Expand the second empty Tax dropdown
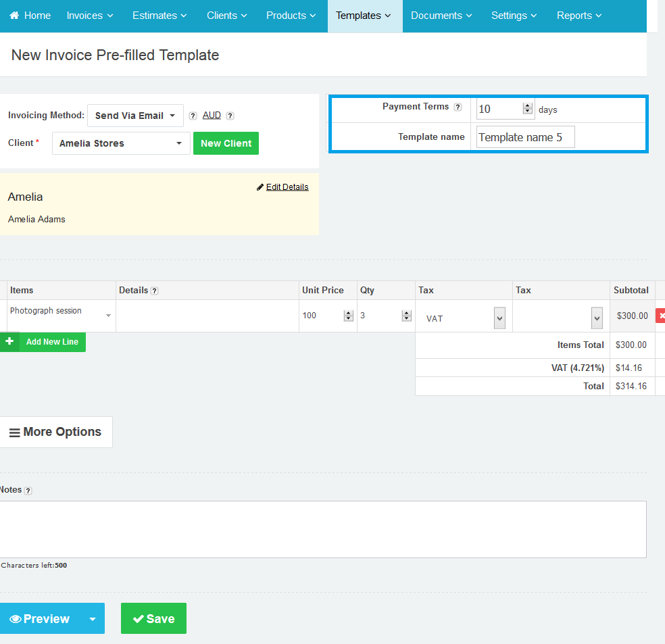The height and width of the screenshot is (644, 665). tap(596, 318)
